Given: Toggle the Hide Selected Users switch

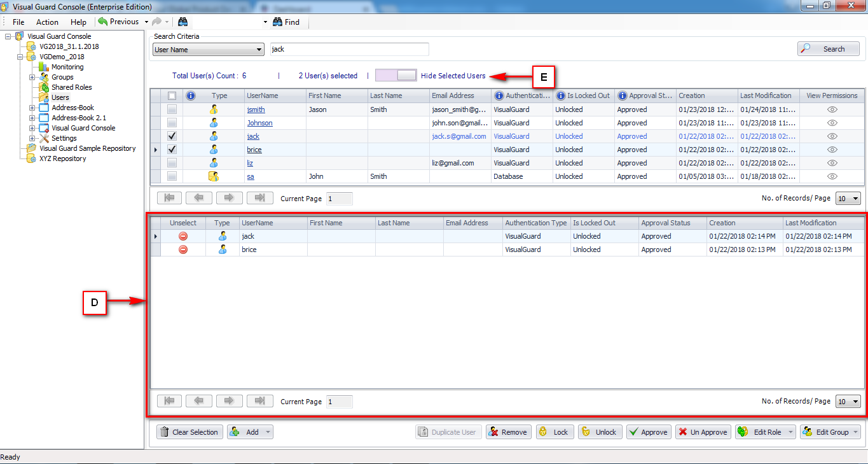Looking at the screenshot, I should click(x=396, y=76).
